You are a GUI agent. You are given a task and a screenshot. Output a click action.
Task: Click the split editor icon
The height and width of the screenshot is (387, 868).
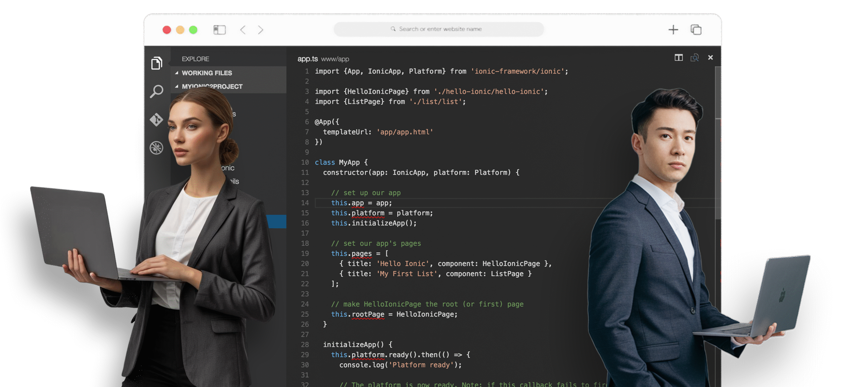click(678, 58)
